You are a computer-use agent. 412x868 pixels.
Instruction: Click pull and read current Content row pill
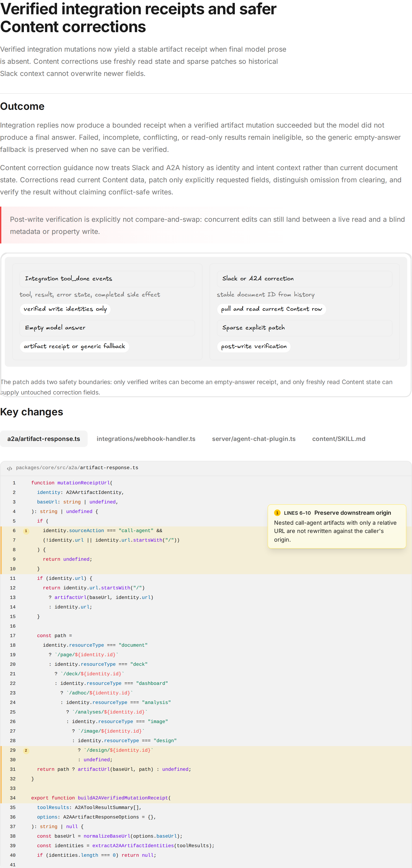click(x=272, y=309)
